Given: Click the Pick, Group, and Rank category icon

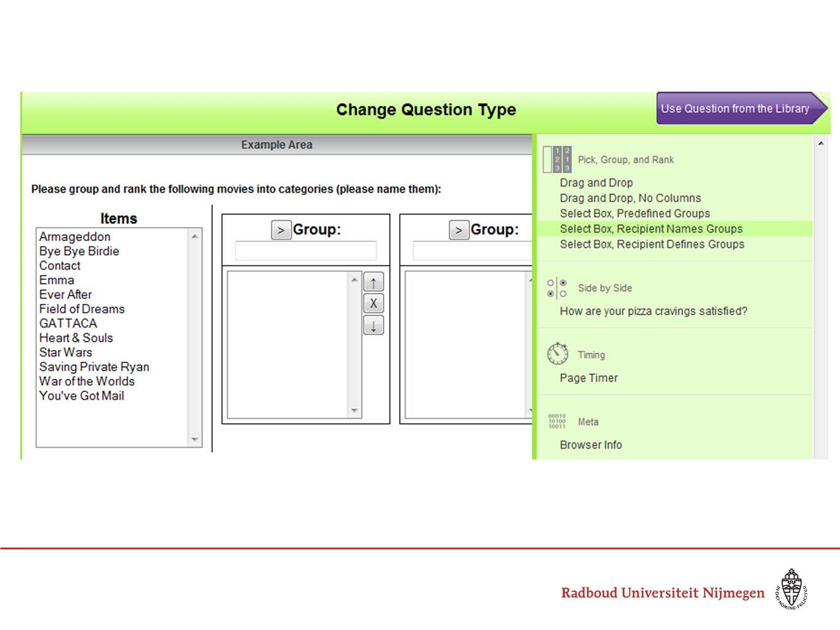Looking at the screenshot, I should click(558, 159).
